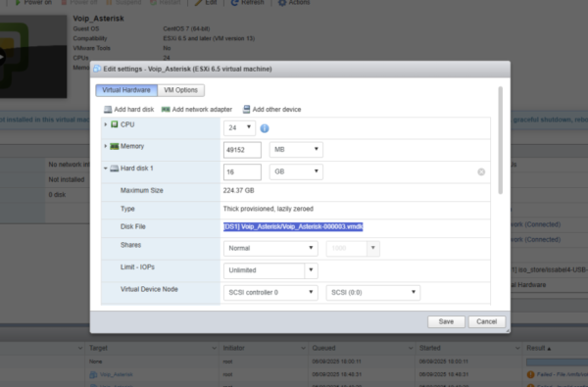
Task: Click the green Power on play icon
Action: pyautogui.click(x=18, y=2)
